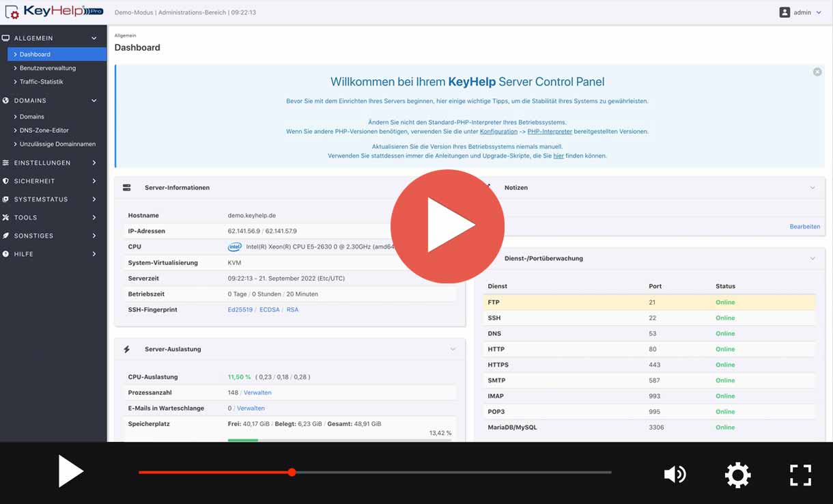Open Benutzerverwaltung in the sidebar
The height and width of the screenshot is (504, 833).
47,68
